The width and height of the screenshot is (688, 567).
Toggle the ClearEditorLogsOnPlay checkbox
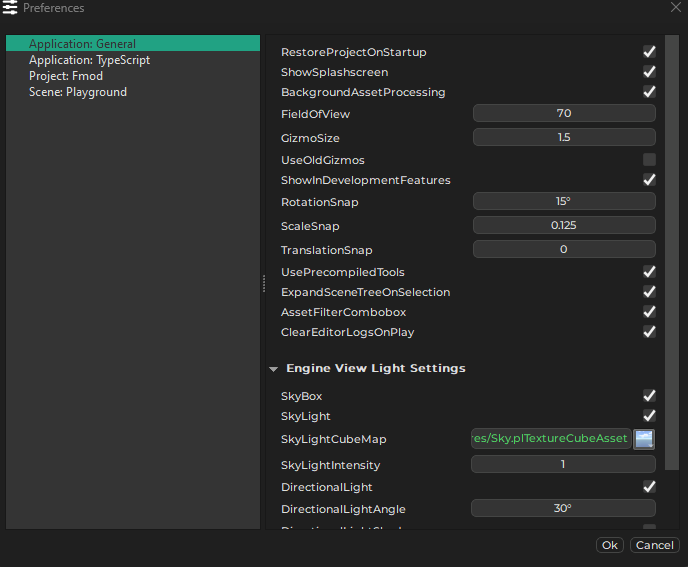649,332
